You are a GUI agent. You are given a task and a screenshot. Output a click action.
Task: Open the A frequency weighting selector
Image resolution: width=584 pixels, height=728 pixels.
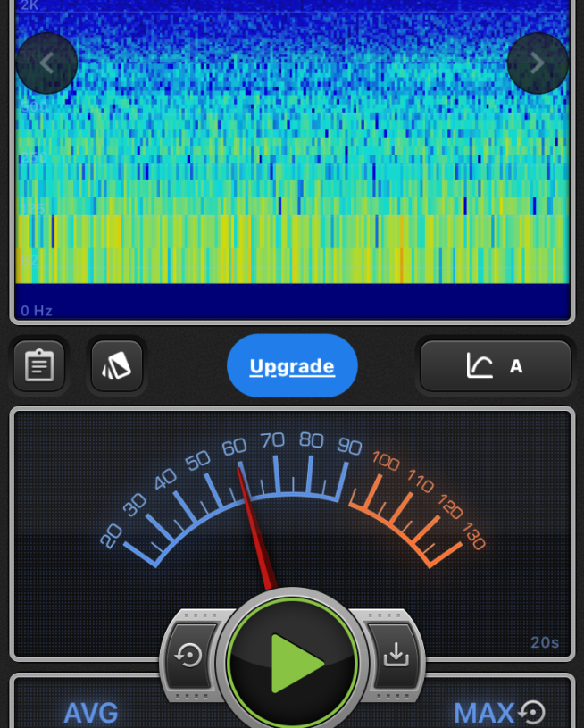pyautogui.click(x=496, y=366)
